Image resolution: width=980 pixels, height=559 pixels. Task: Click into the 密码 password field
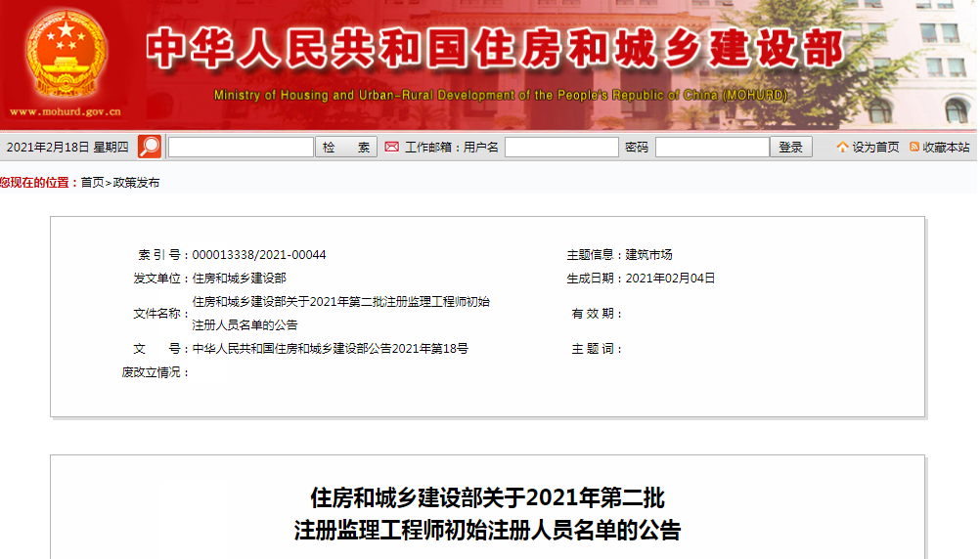(x=711, y=147)
